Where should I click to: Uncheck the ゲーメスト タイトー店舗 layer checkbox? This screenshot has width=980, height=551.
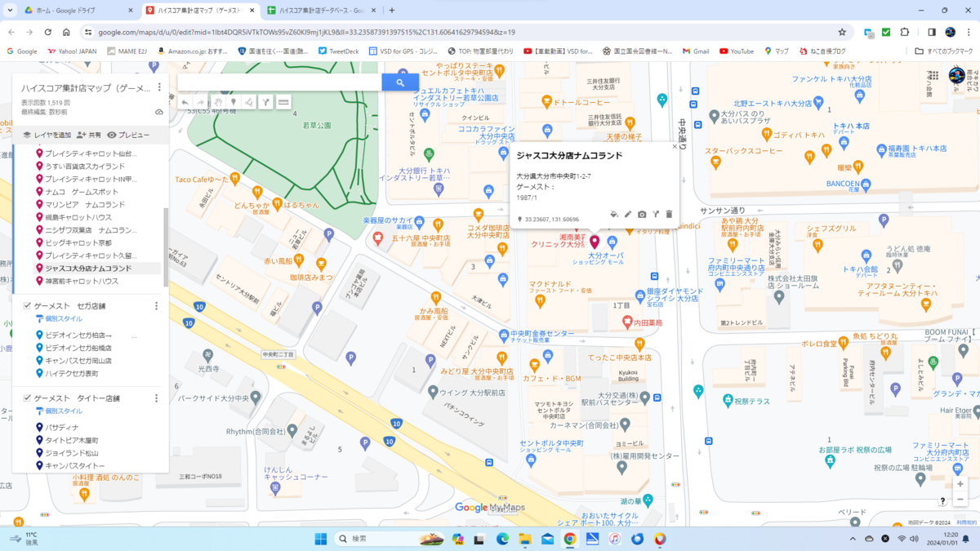coord(27,398)
